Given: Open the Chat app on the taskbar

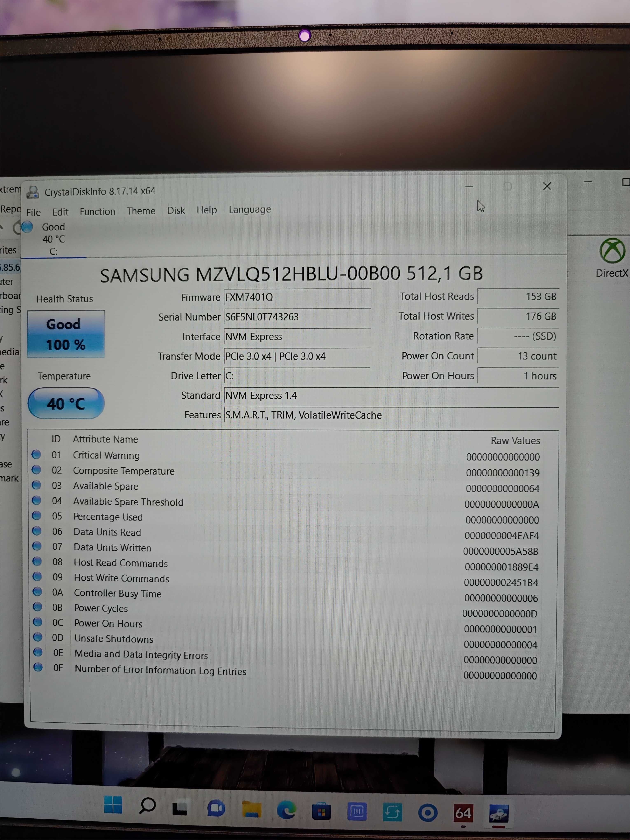Looking at the screenshot, I should (216, 809).
